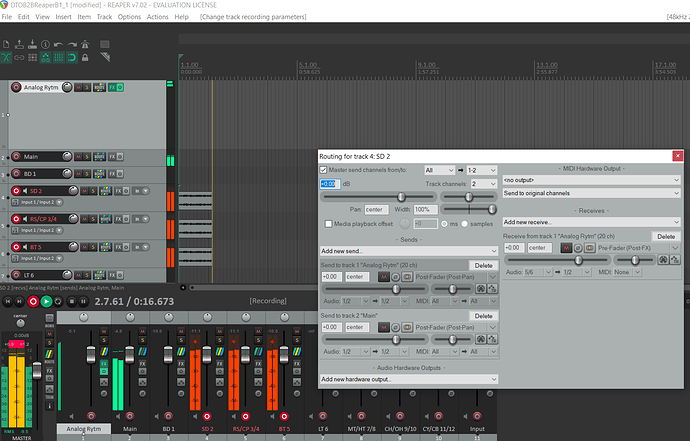This screenshot has width=690, height=441.
Task: Mute the receive from Analog Rytm
Action: pos(566,248)
